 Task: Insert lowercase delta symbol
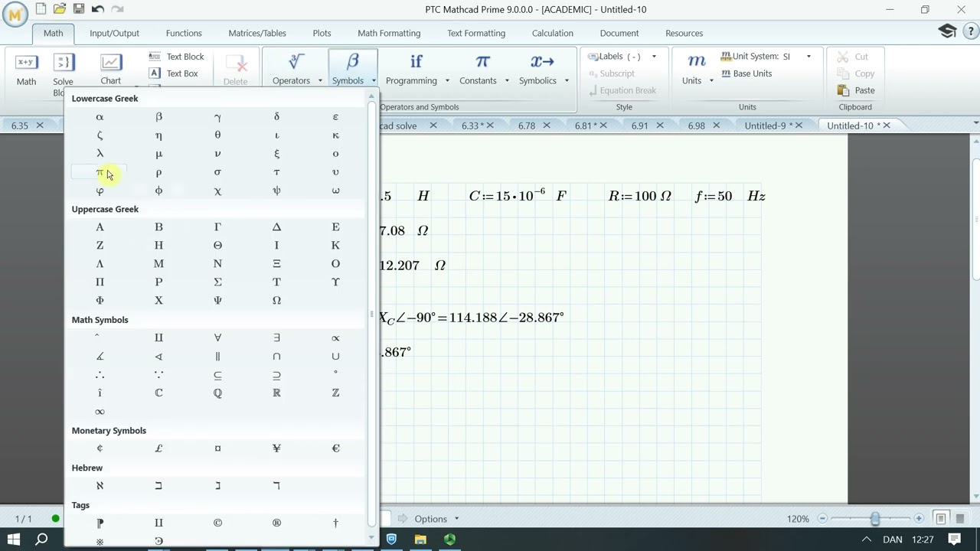click(276, 117)
